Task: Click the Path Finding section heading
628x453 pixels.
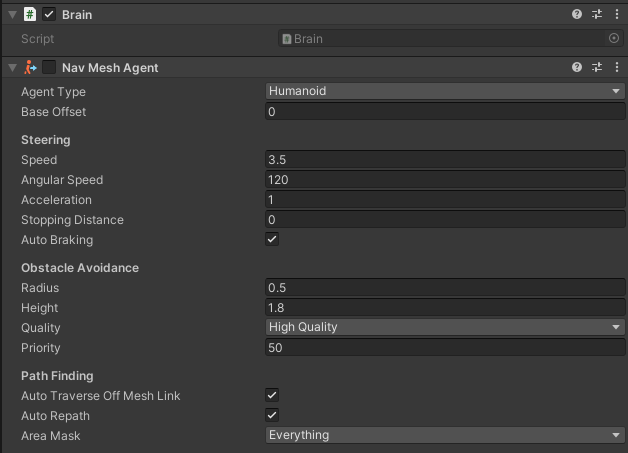Action: point(57,376)
